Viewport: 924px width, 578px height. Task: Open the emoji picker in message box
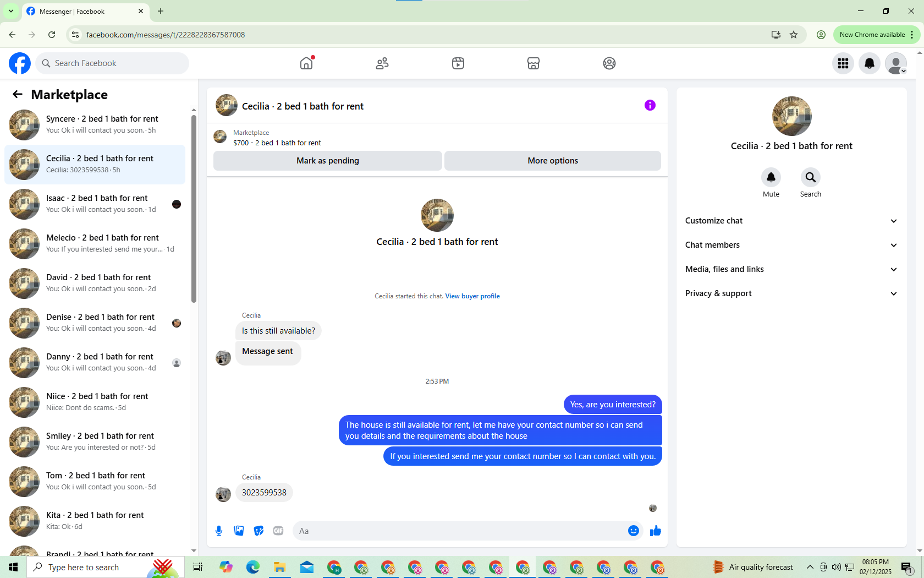634,531
